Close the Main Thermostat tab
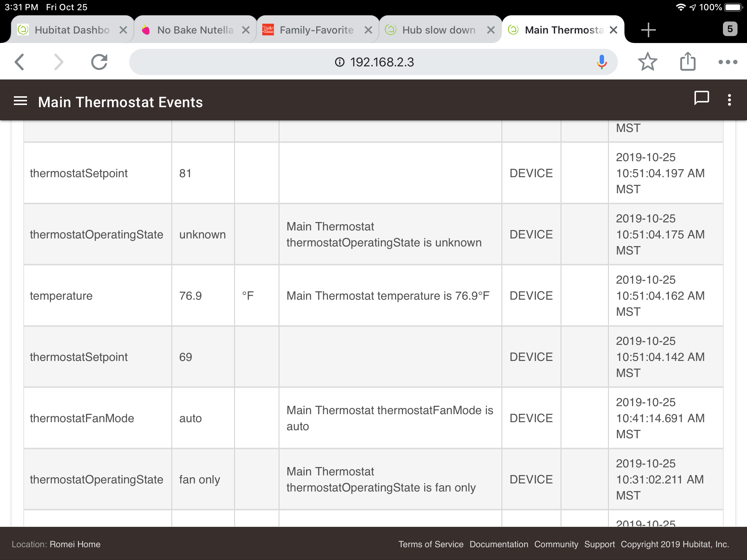 pyautogui.click(x=614, y=30)
